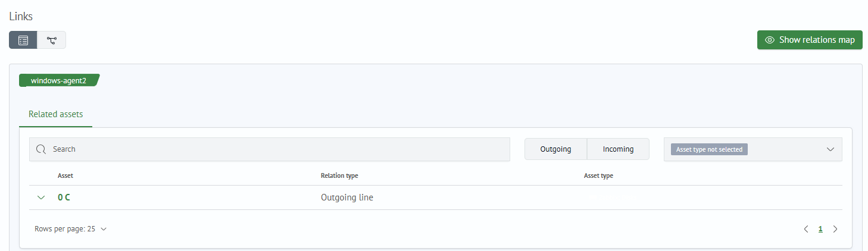Click page number 1 in pagination
The height and width of the screenshot is (251, 868).
click(x=820, y=229)
